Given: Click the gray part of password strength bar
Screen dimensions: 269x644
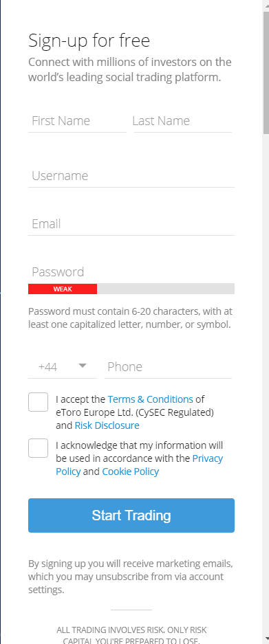Looking at the screenshot, I should pyautogui.click(x=166, y=289).
